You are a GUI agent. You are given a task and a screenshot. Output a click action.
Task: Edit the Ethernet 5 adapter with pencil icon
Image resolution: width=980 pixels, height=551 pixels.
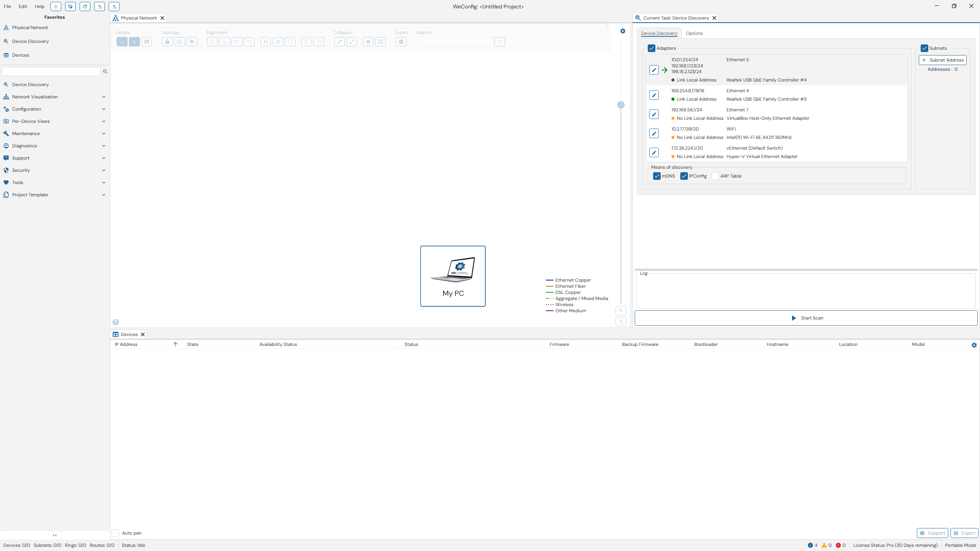(x=654, y=70)
